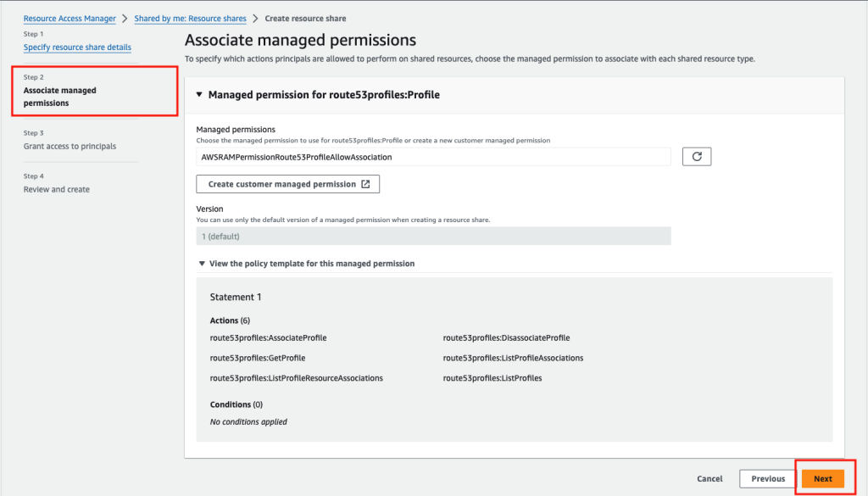Screen dimensions: 868x496
Task: Click Create customer managed permission button
Action: pos(287,183)
